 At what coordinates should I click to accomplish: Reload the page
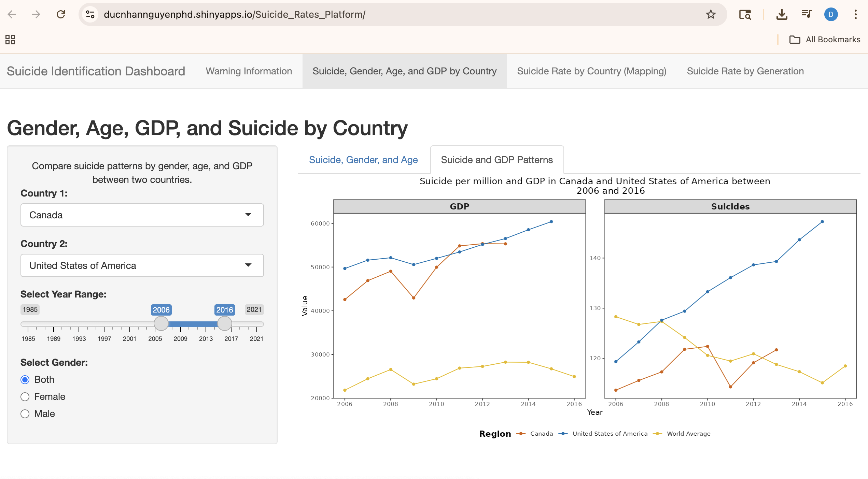[61, 14]
